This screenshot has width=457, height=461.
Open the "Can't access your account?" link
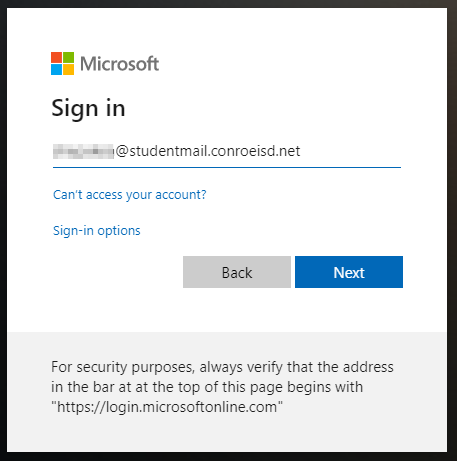pos(130,195)
